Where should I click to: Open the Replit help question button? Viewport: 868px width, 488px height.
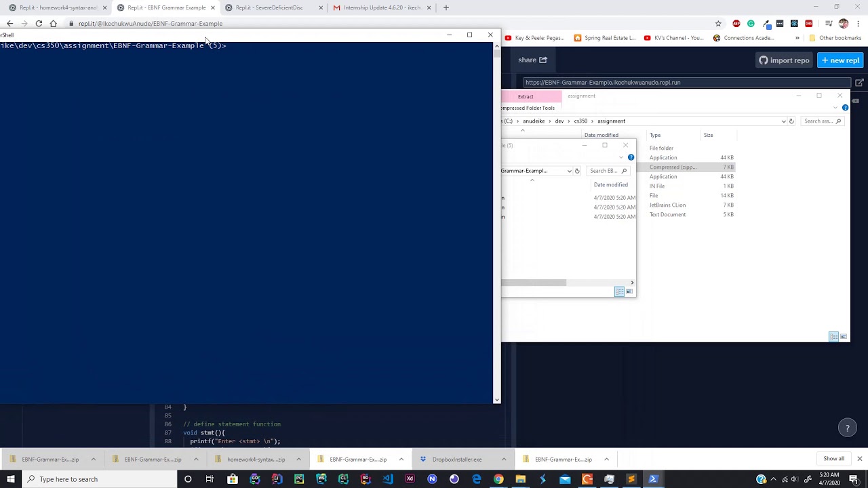847,428
